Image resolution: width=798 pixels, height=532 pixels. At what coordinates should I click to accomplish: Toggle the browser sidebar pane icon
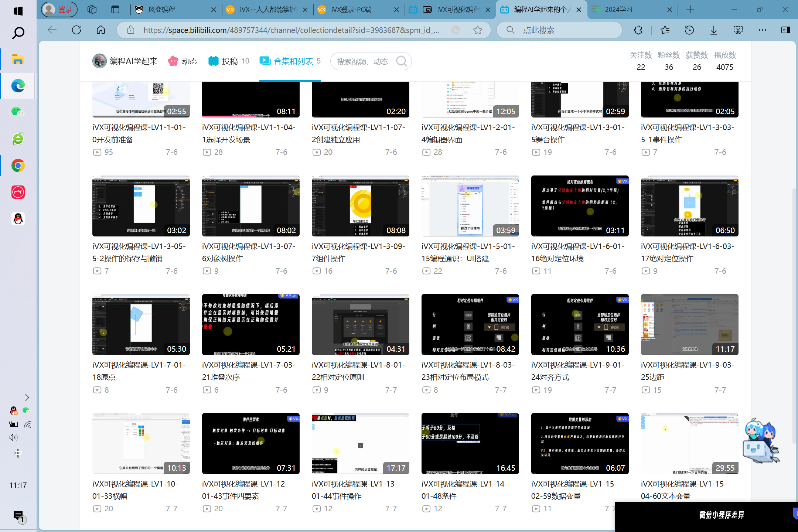coord(786,30)
